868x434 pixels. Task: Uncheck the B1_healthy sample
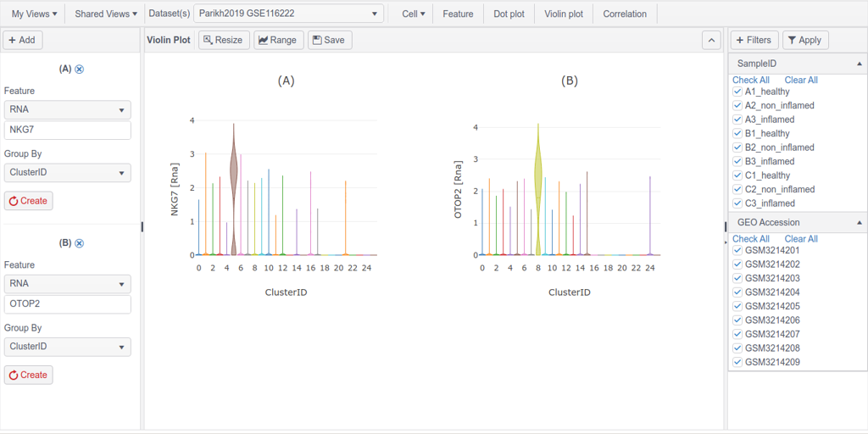tap(737, 133)
